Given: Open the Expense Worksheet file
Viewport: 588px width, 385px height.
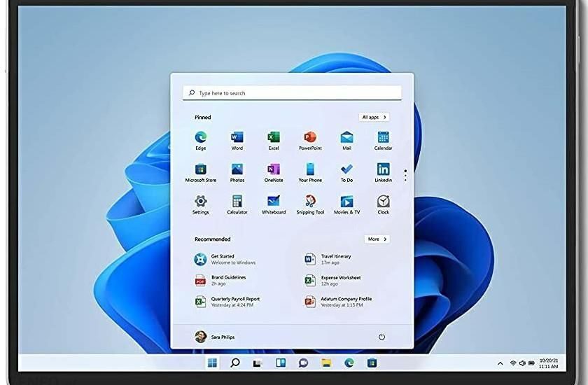Looking at the screenshot, I should point(332,281).
